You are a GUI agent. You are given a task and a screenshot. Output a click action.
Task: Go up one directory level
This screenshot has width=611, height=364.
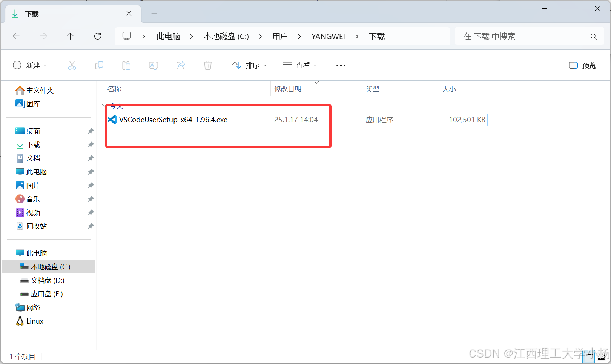tap(70, 36)
